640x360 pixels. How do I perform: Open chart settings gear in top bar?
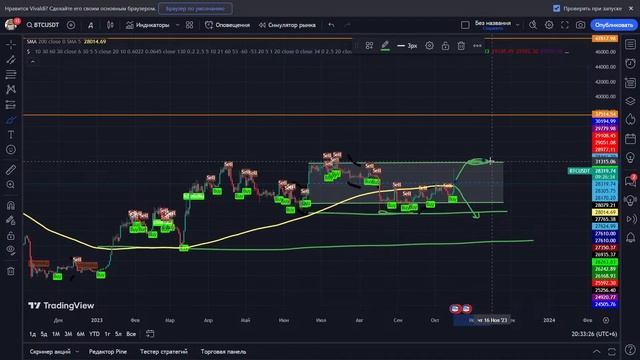pyautogui.click(x=549, y=25)
